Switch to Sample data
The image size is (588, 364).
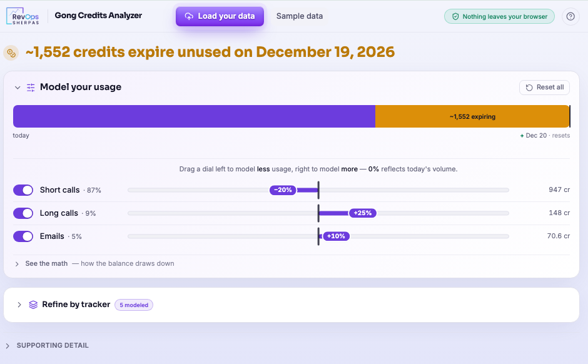(299, 16)
